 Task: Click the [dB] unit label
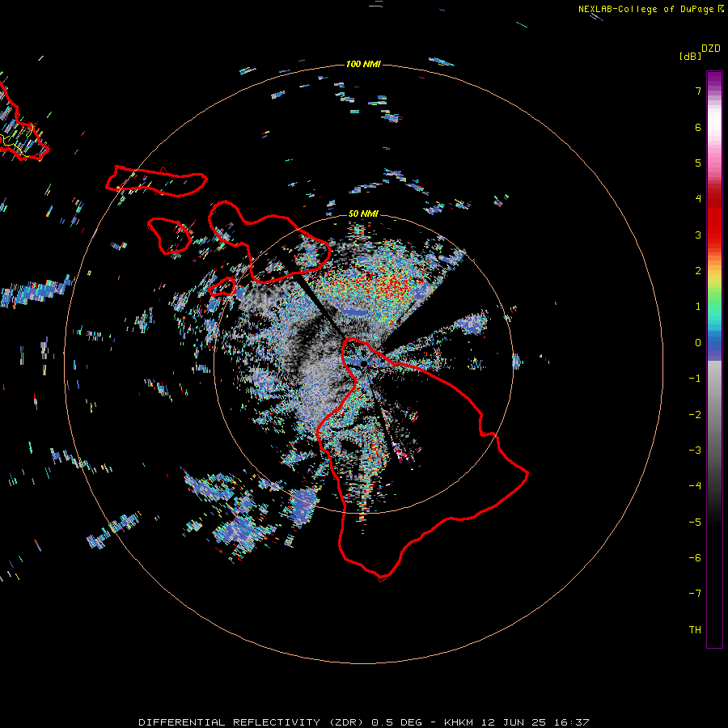click(691, 56)
